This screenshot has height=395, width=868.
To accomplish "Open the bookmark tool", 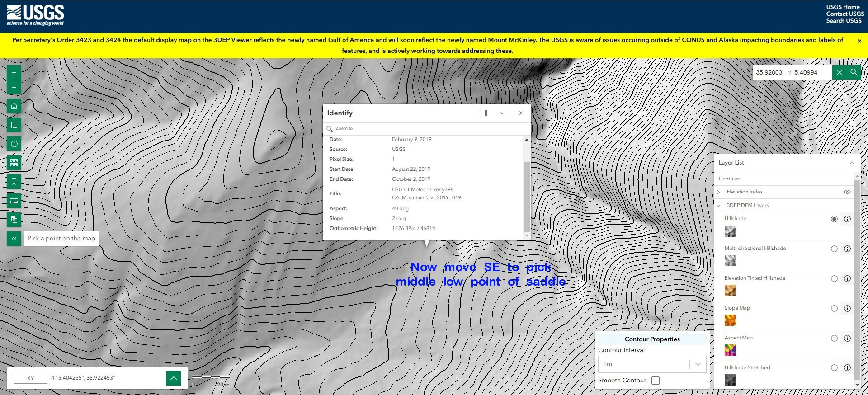I will click(14, 182).
